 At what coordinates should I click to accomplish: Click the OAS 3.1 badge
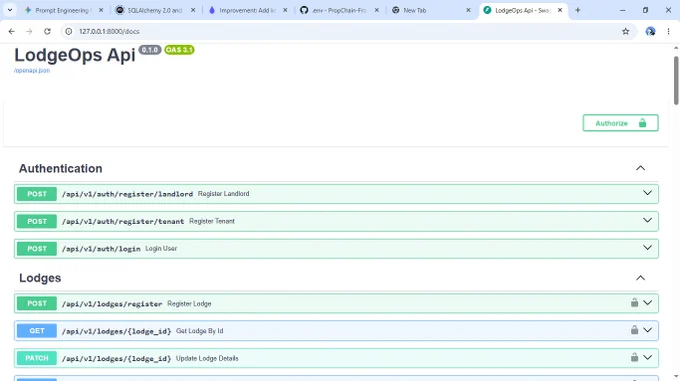point(179,50)
